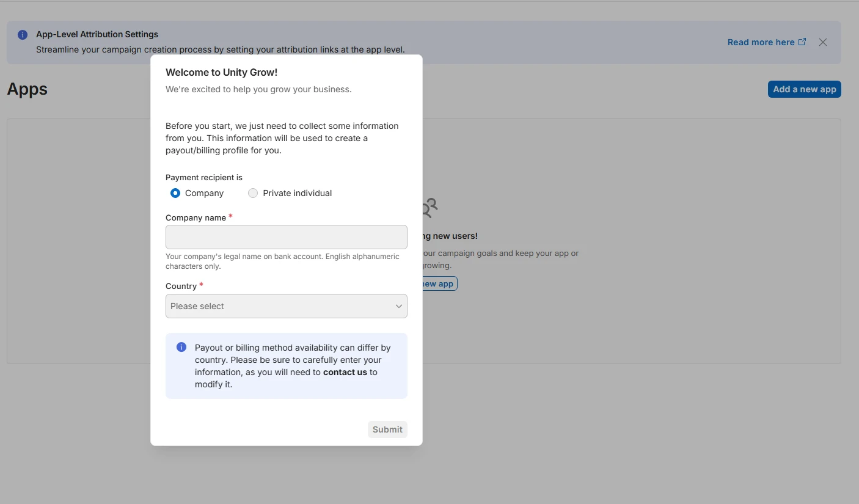Follow the contact us link
Image resolution: width=859 pixels, height=504 pixels.
click(x=345, y=372)
